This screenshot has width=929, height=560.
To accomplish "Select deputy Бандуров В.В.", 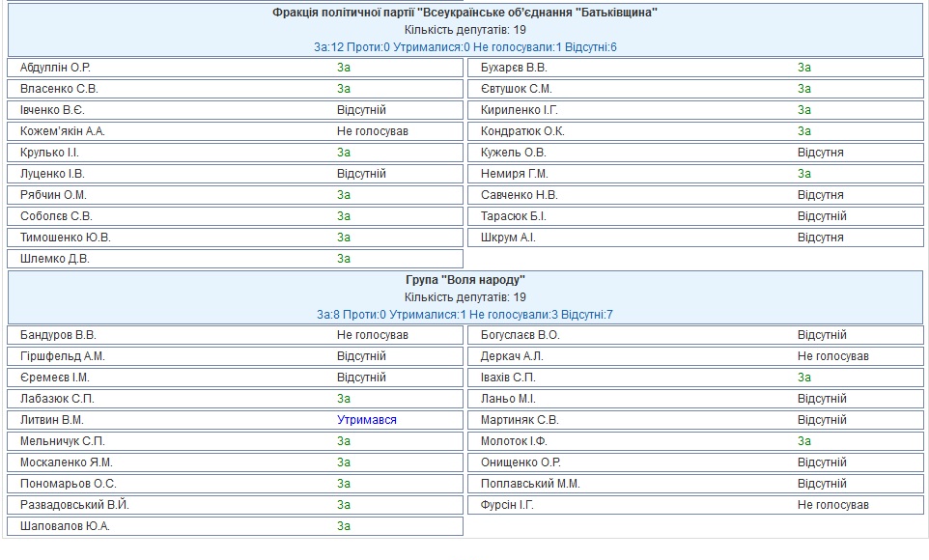I will click(x=58, y=335).
